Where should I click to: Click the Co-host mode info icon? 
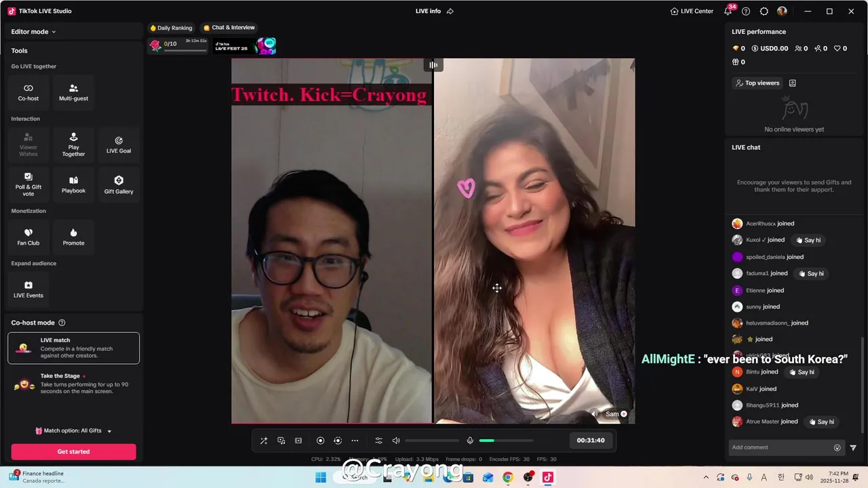[62, 323]
